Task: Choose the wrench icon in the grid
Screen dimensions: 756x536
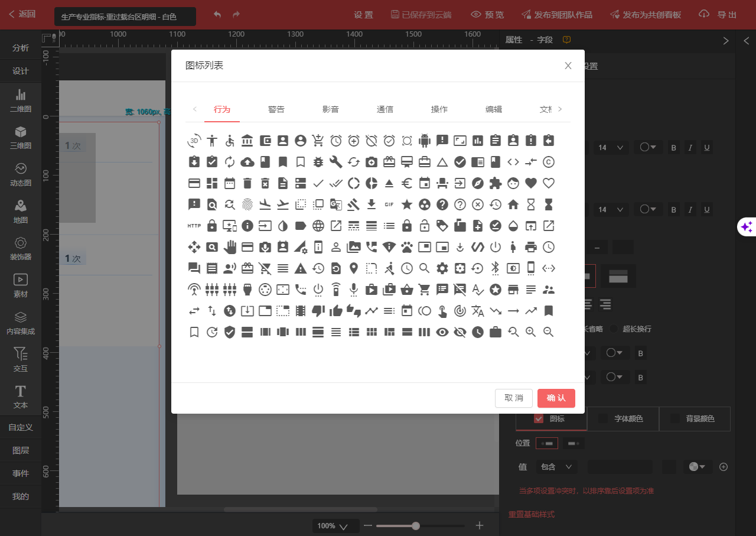Action: point(335,162)
